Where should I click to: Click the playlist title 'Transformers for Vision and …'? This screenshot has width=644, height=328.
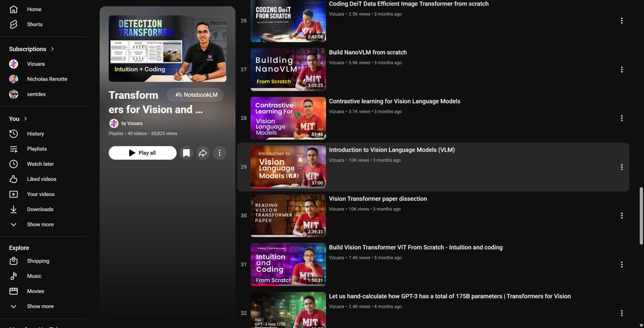click(x=156, y=102)
